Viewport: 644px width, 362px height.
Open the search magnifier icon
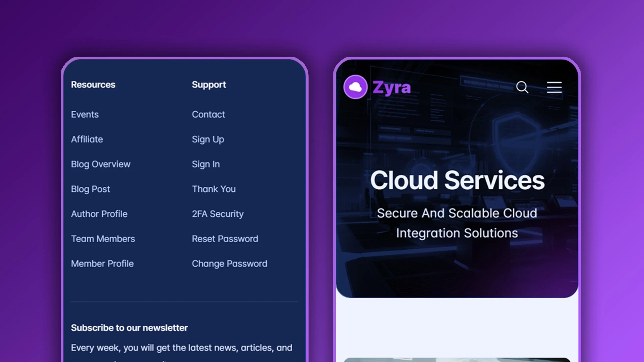522,87
